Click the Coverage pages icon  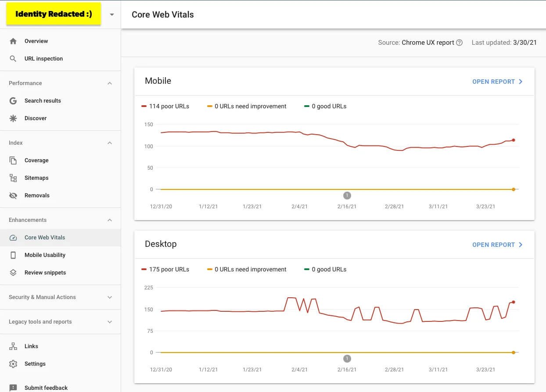pyautogui.click(x=13, y=160)
